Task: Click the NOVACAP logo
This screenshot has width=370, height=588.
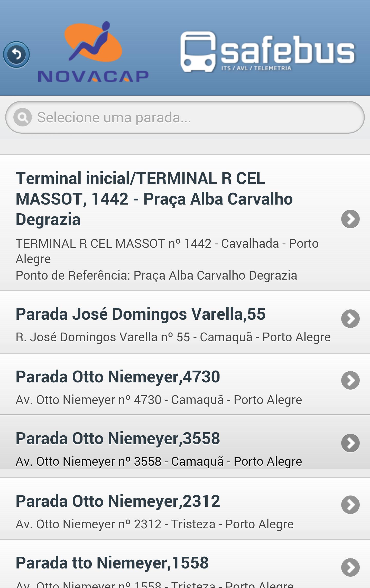Action: (x=93, y=52)
